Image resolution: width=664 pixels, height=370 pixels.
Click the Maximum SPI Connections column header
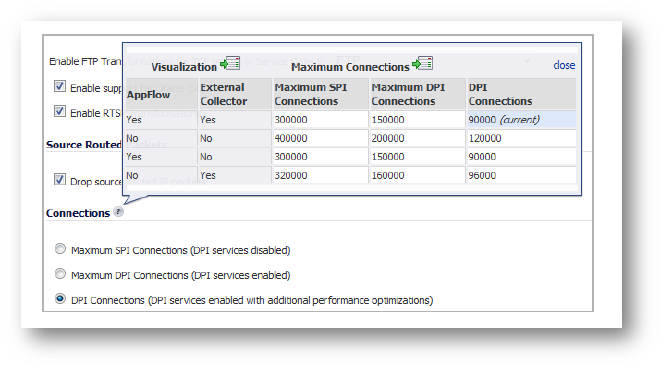321,94
